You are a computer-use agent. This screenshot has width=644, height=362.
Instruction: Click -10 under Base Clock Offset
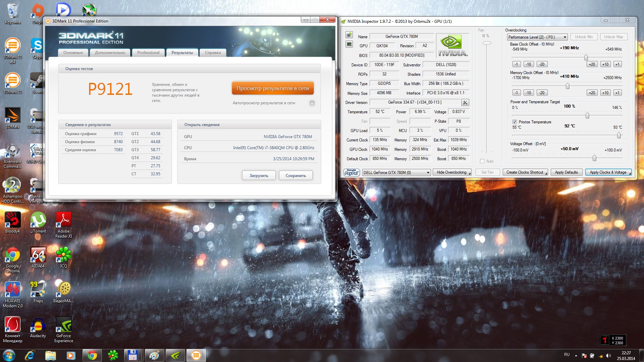tap(529, 64)
